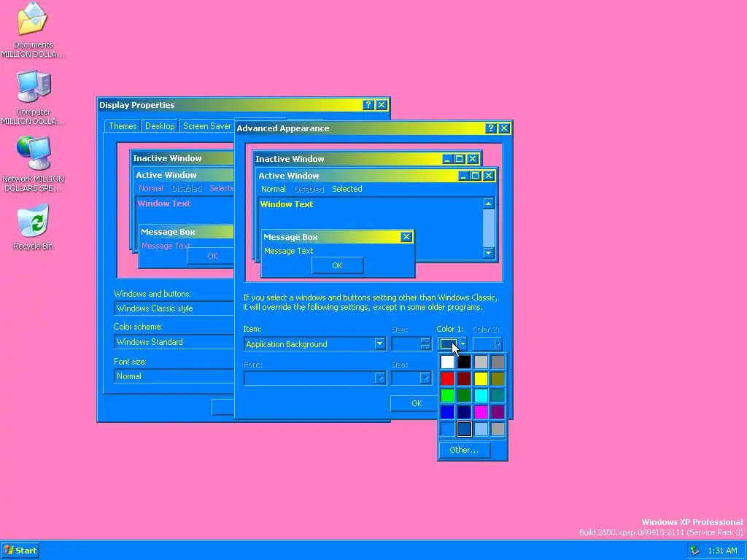
Task: Click the Color 1 current color box
Action: pos(449,344)
